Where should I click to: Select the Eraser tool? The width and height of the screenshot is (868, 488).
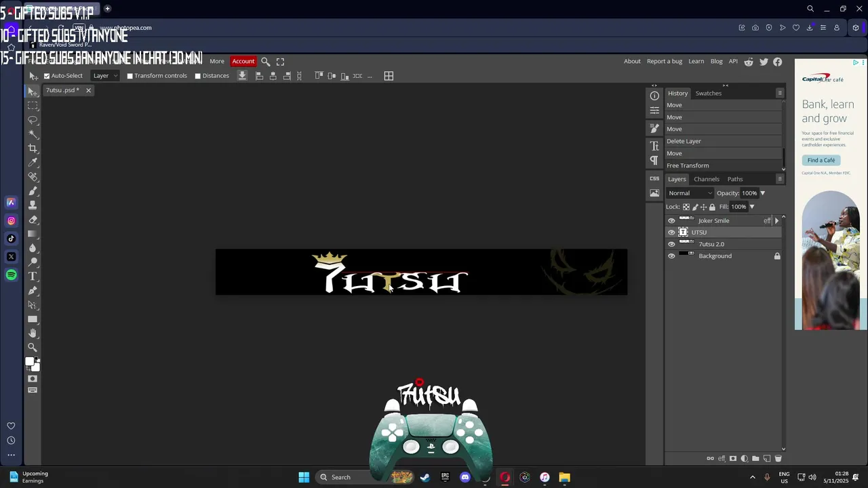coord(33,220)
